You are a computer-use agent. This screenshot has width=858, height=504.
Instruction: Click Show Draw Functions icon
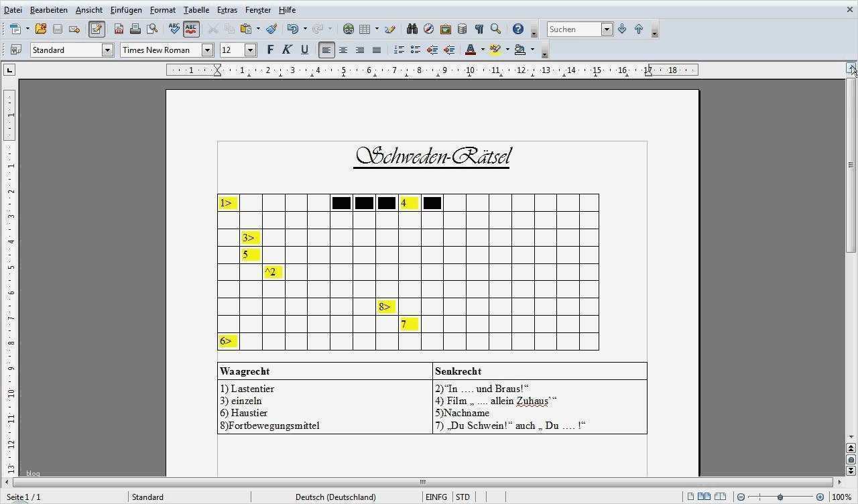(x=390, y=29)
